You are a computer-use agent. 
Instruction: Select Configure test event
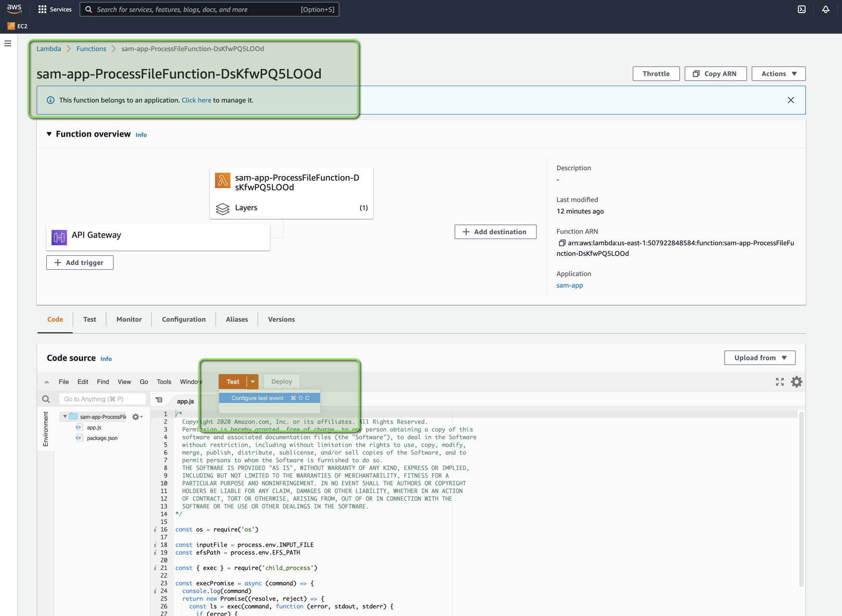click(269, 398)
